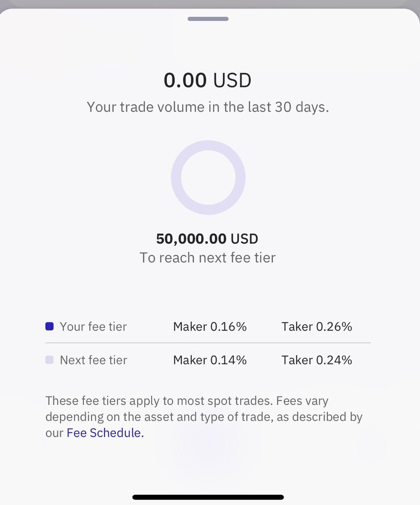Tap the Maker 0.16% value
420x505 pixels.
click(210, 327)
